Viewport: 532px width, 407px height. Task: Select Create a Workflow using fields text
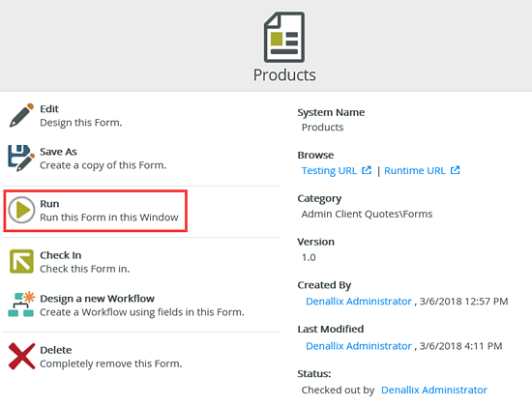142,312
